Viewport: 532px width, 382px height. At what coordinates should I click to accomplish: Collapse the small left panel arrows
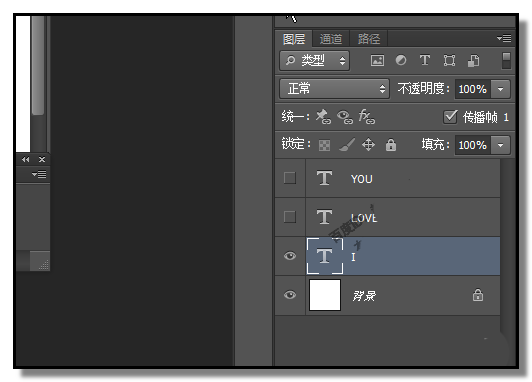pos(25,159)
